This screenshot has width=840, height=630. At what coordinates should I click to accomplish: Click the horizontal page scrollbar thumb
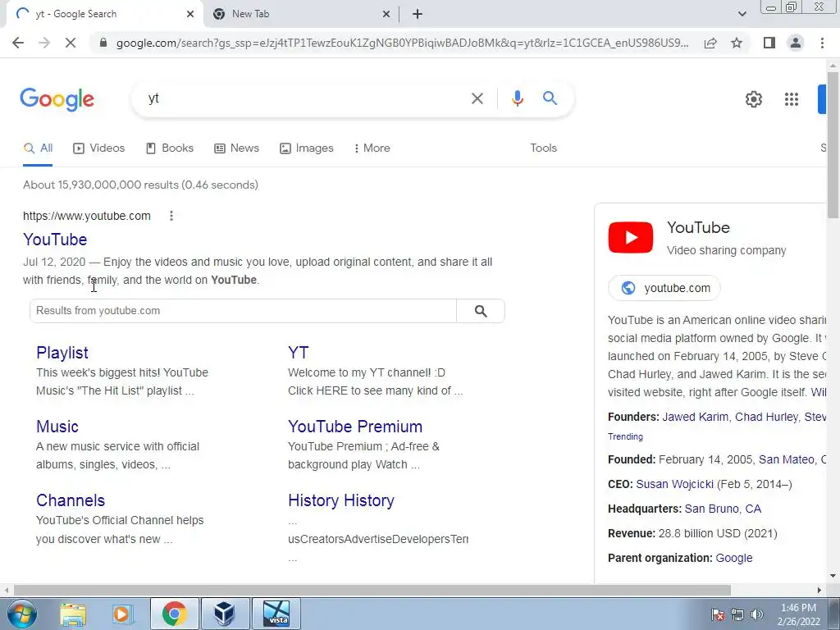(x=372, y=591)
